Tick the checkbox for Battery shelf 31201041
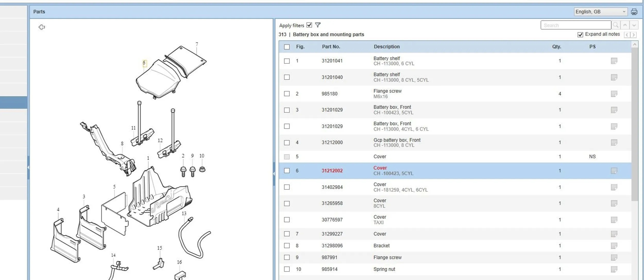This screenshot has height=280, width=644. pos(287,61)
